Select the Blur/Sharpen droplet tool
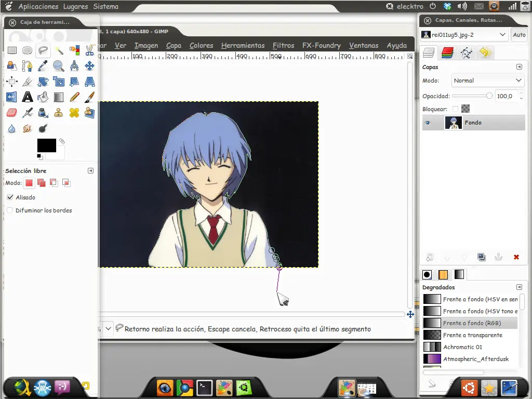The height and width of the screenshot is (399, 532). click(12, 128)
